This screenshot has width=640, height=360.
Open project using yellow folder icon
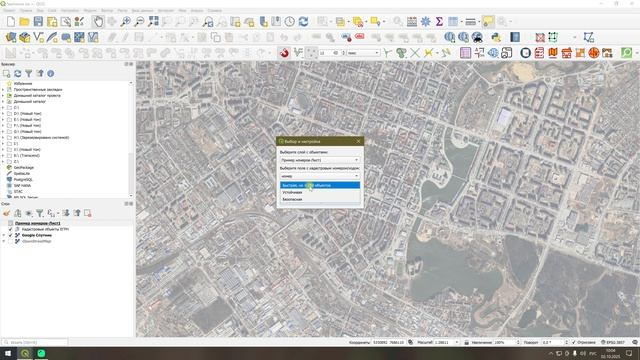pyautogui.click(x=24, y=22)
